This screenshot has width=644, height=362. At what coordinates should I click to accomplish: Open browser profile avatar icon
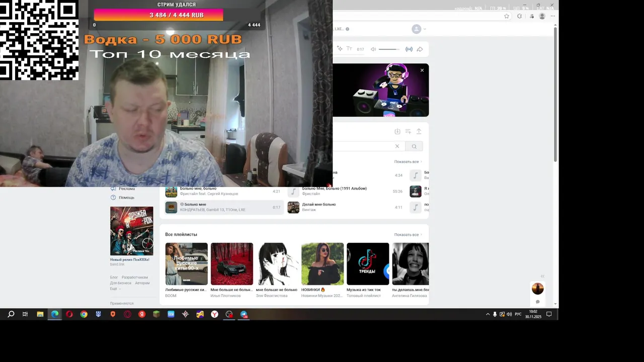coord(542,16)
